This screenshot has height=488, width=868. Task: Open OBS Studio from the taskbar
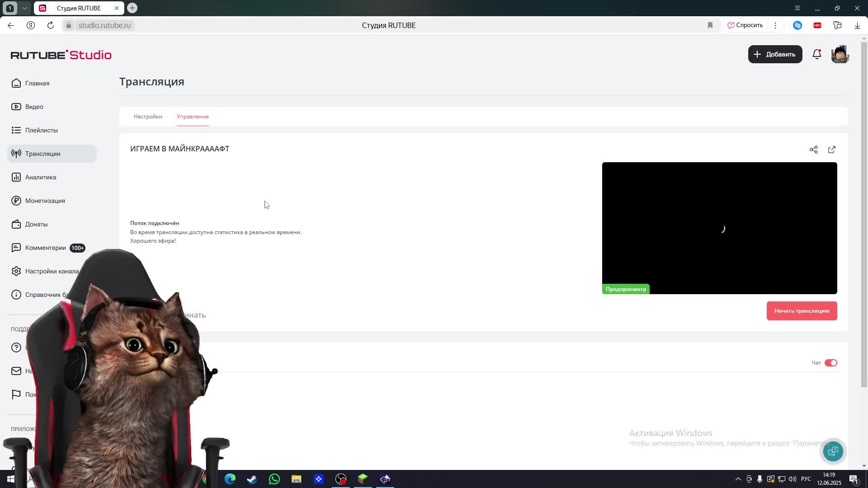point(341,479)
